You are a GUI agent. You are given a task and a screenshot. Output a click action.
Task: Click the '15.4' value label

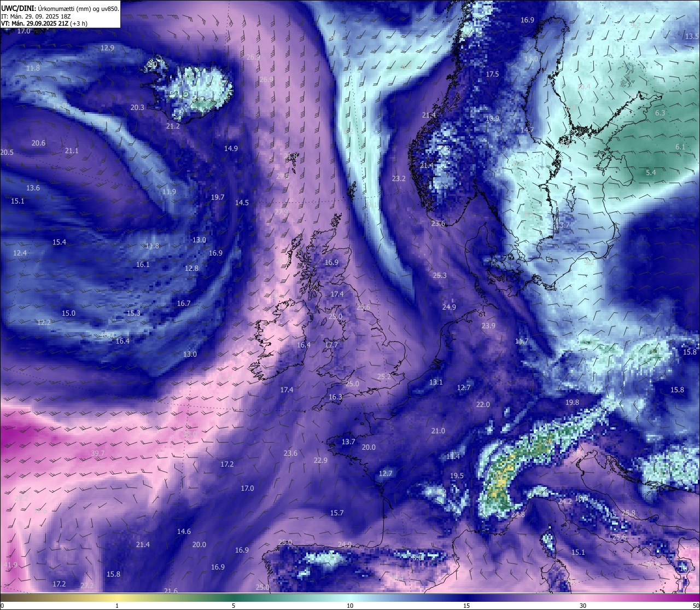(x=59, y=242)
